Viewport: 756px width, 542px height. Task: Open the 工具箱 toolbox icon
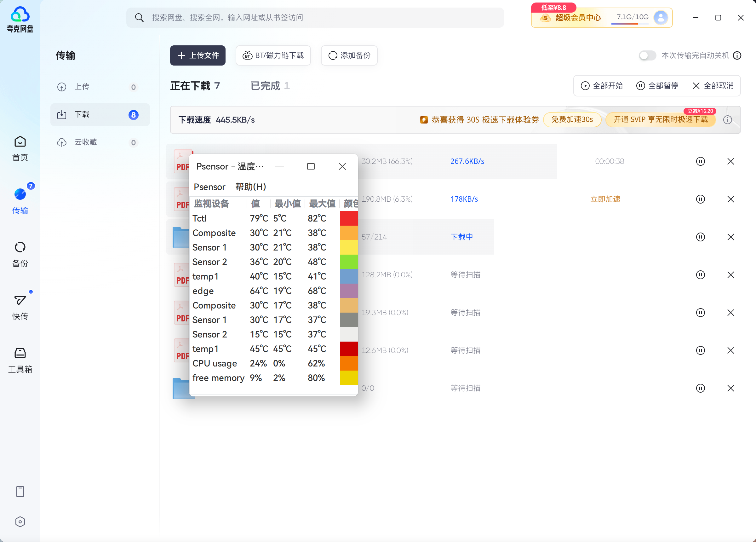click(20, 360)
